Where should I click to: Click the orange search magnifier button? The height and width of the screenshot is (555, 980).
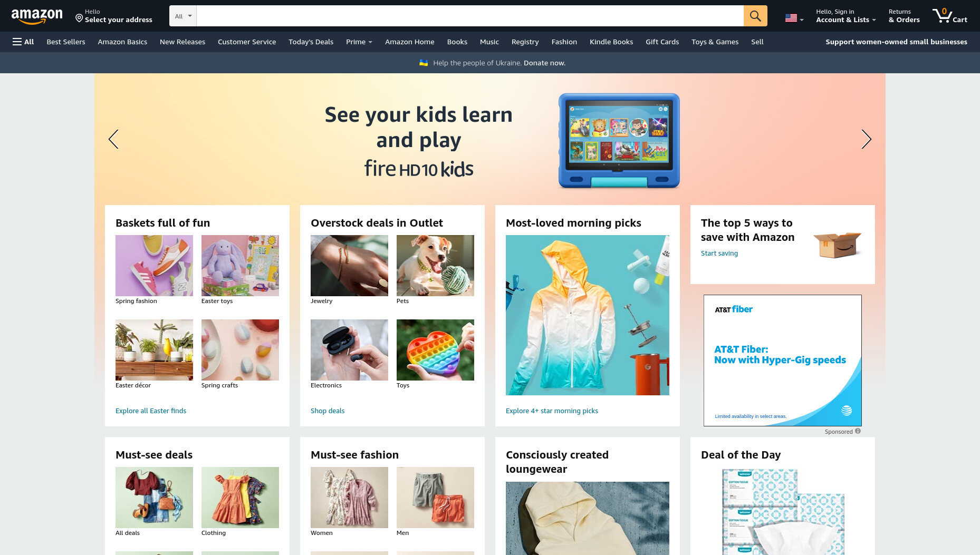pos(755,16)
